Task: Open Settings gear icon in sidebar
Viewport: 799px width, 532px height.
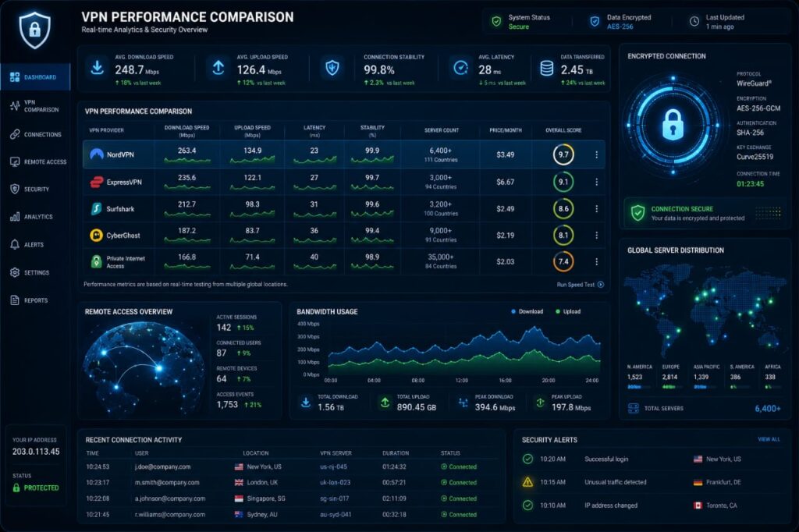Action: (x=15, y=272)
